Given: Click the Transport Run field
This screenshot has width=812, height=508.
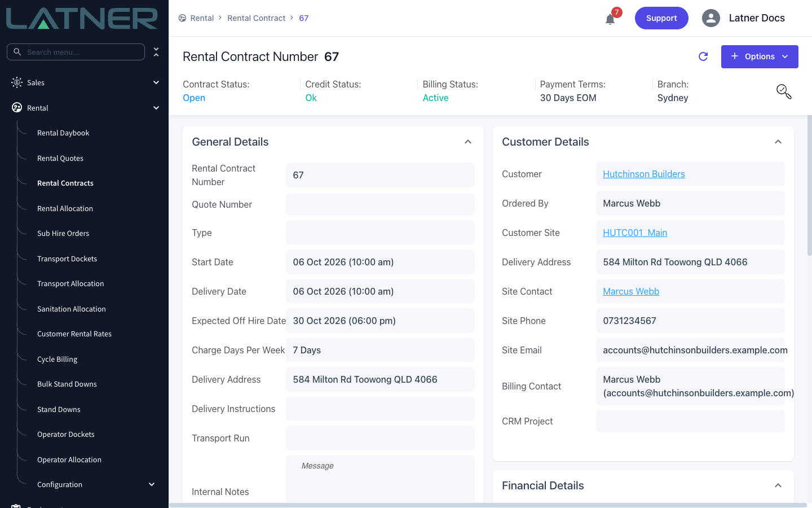Looking at the screenshot, I should (380, 438).
